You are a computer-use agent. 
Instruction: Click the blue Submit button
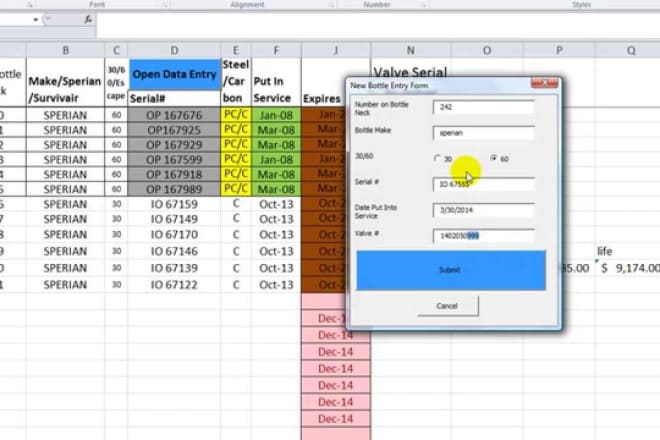451,270
